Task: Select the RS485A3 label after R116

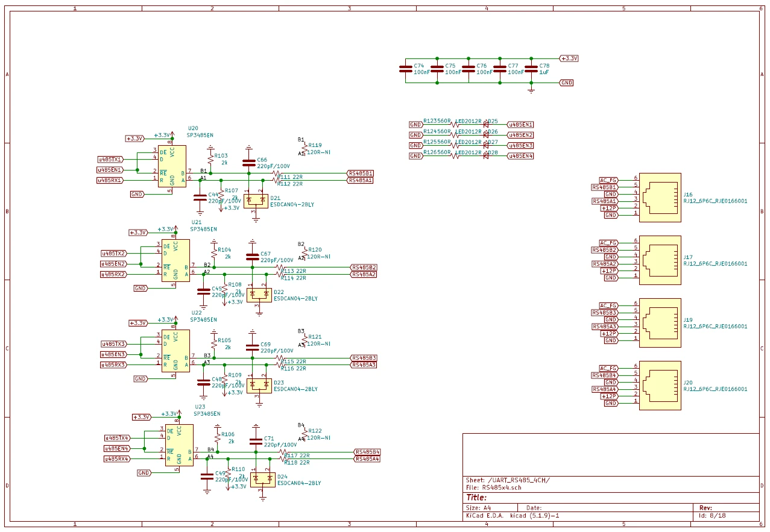Action: 364,365
